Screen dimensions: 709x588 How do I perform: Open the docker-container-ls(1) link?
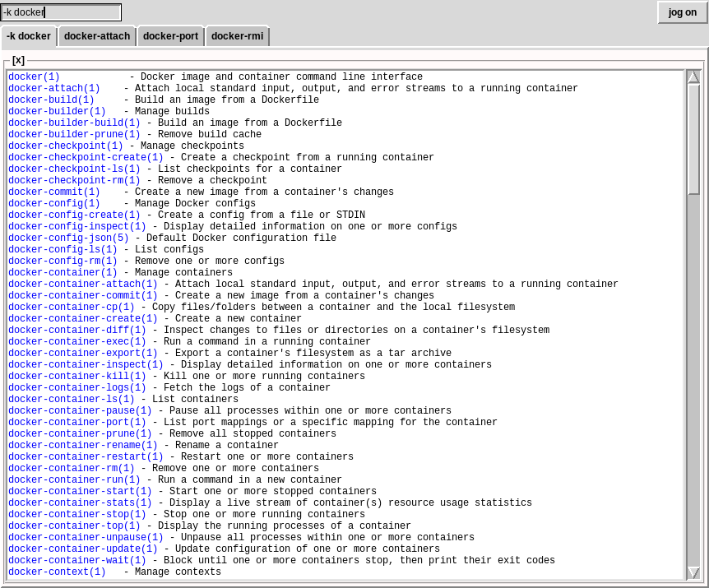click(x=71, y=400)
